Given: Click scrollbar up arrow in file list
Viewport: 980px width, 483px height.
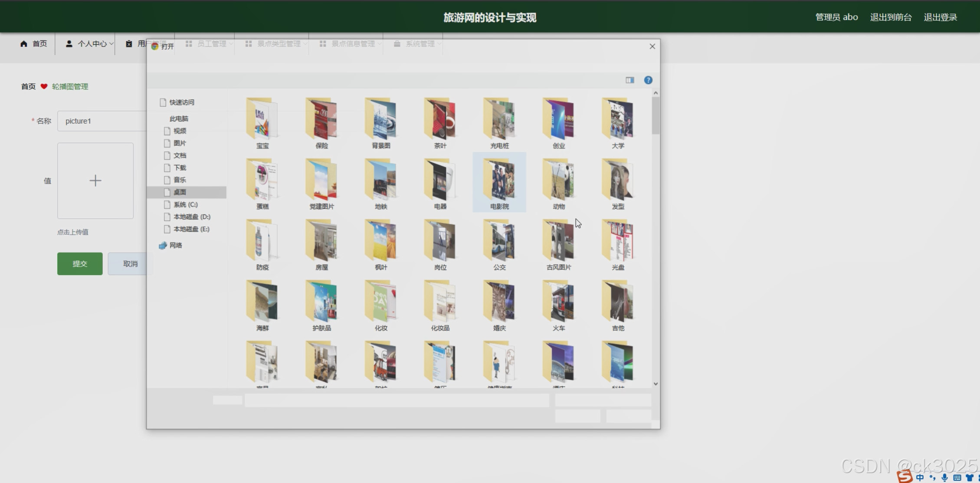Looking at the screenshot, I should coord(656,93).
